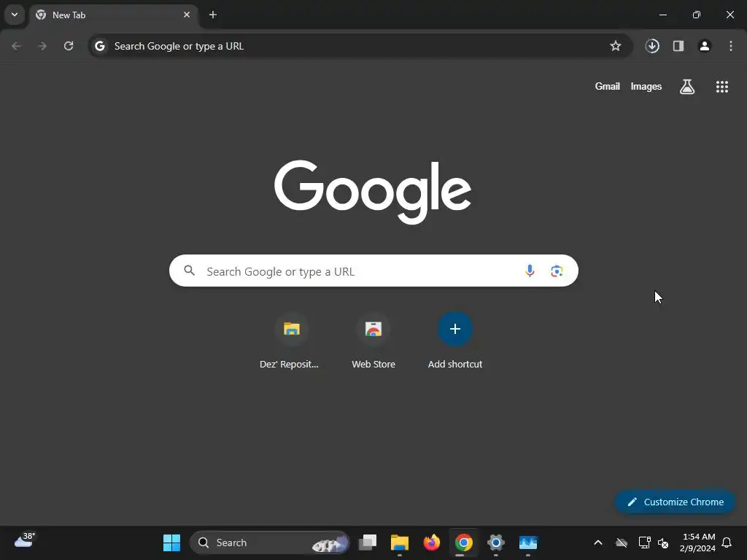The image size is (747, 560).
Task: Click the magnifier icon in the search box
Action: coord(190,271)
